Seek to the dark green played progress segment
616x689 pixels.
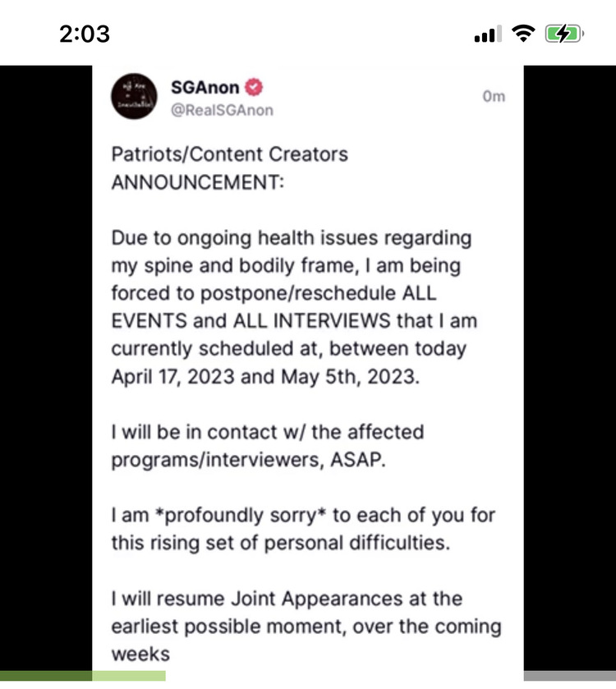tap(46, 676)
